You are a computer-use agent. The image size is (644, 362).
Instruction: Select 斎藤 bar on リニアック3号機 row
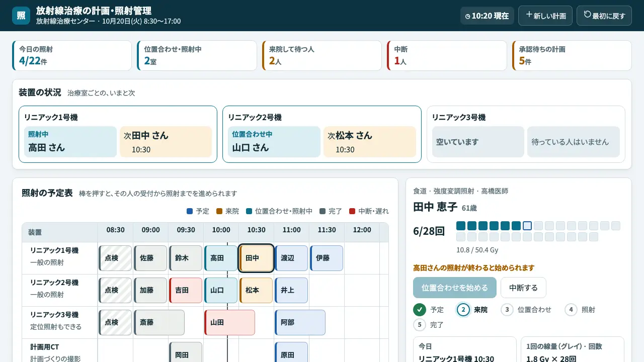(x=159, y=322)
